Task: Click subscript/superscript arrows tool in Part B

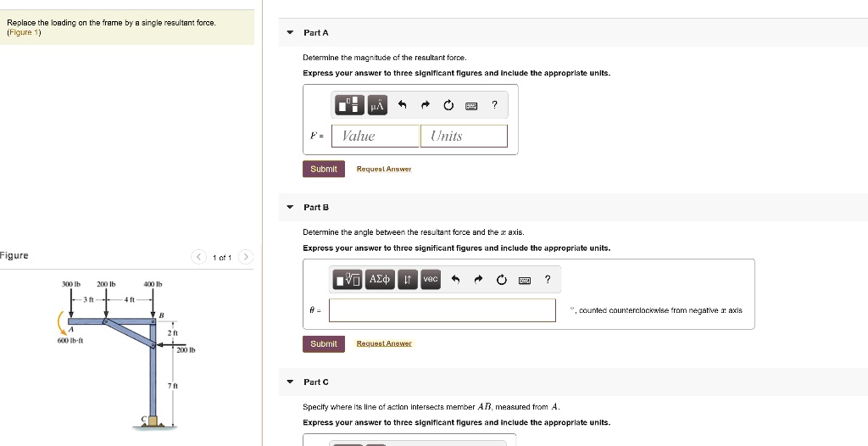Action: [407, 280]
